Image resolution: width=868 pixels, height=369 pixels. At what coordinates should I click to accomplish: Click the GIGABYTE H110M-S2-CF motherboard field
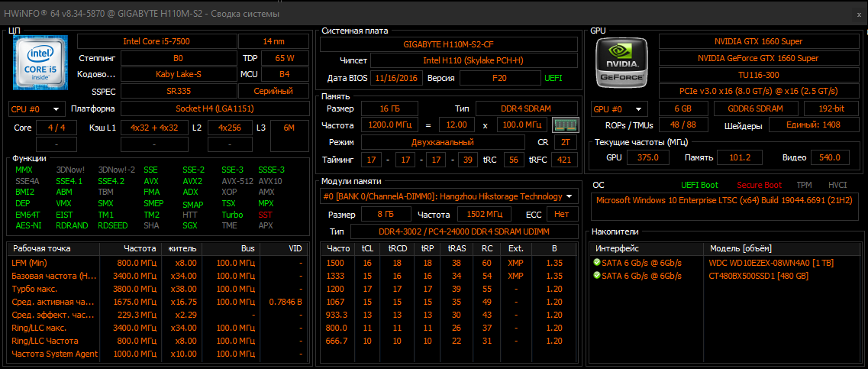pyautogui.click(x=449, y=44)
